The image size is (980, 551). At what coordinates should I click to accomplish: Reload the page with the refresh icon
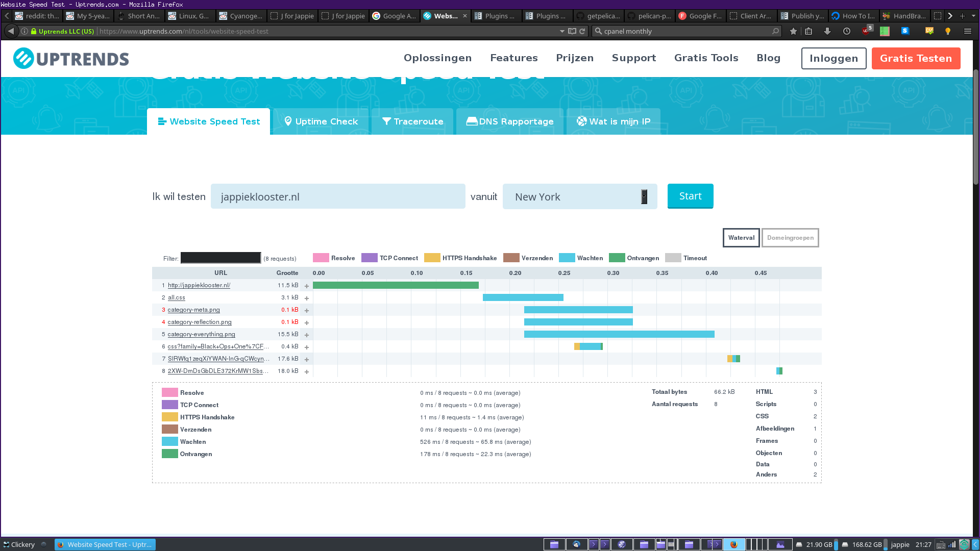(582, 31)
